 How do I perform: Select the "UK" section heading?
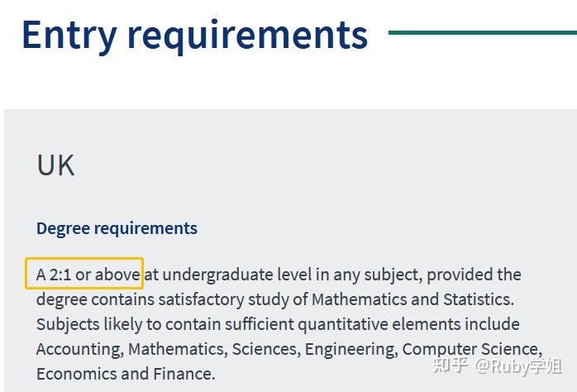[55, 165]
